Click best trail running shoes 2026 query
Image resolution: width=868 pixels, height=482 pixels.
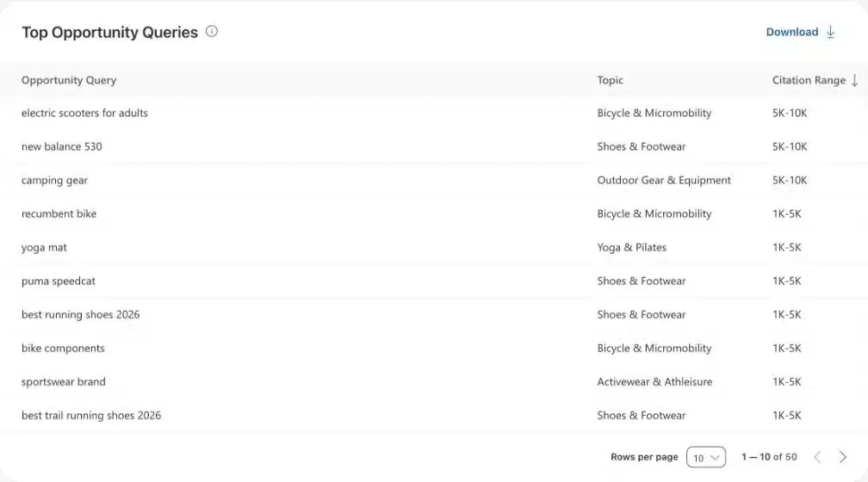91,416
